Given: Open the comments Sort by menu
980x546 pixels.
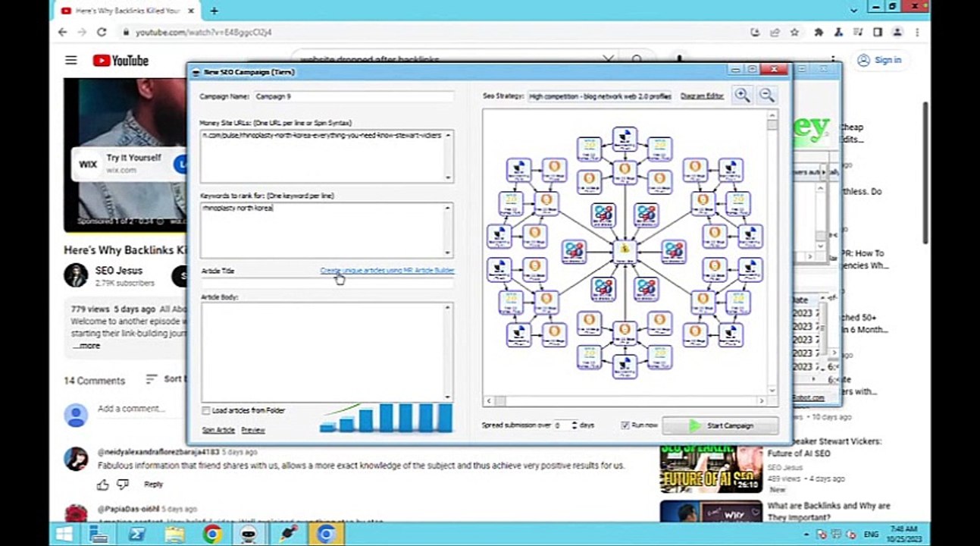Looking at the screenshot, I should click(x=165, y=379).
